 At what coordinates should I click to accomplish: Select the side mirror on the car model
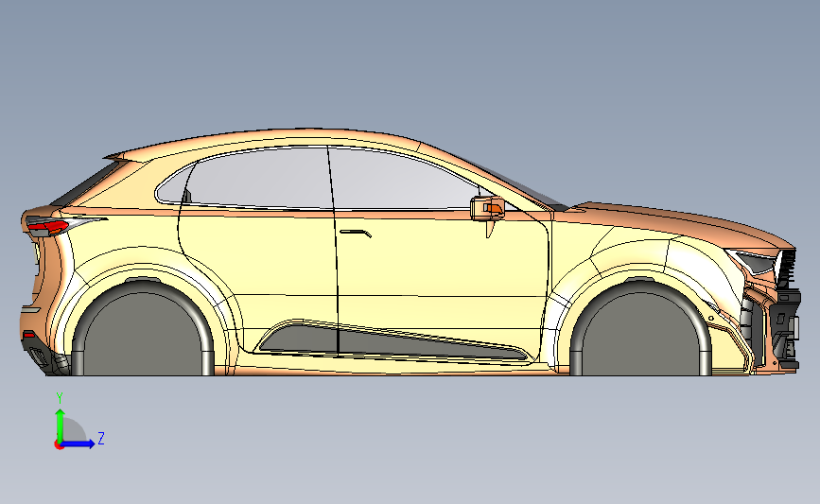pyautogui.click(x=488, y=209)
